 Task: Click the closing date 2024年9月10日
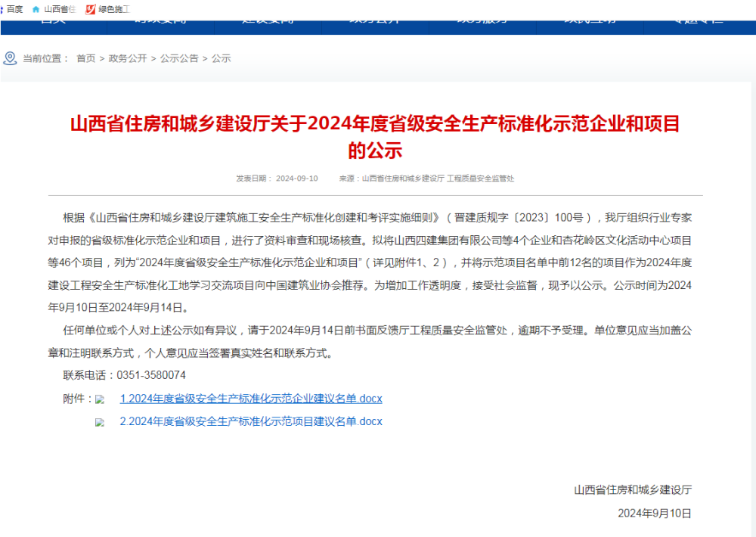pyautogui.click(x=654, y=513)
